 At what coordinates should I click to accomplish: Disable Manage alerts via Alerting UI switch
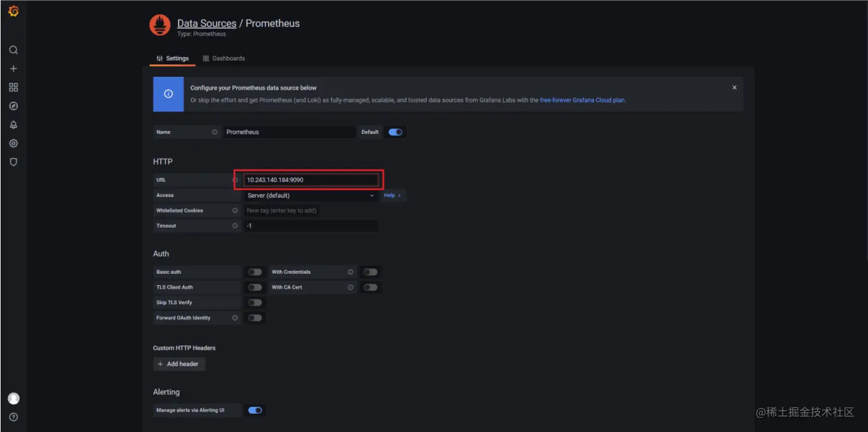(x=255, y=410)
